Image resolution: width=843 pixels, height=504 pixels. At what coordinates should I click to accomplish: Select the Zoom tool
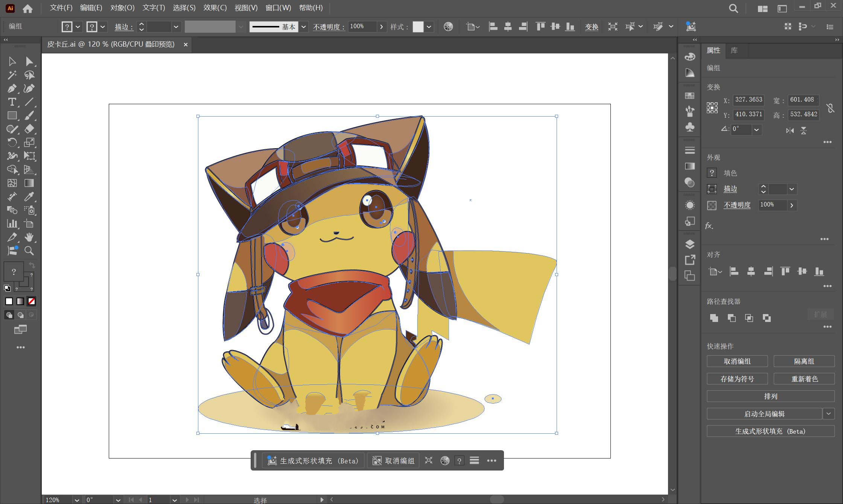29,251
